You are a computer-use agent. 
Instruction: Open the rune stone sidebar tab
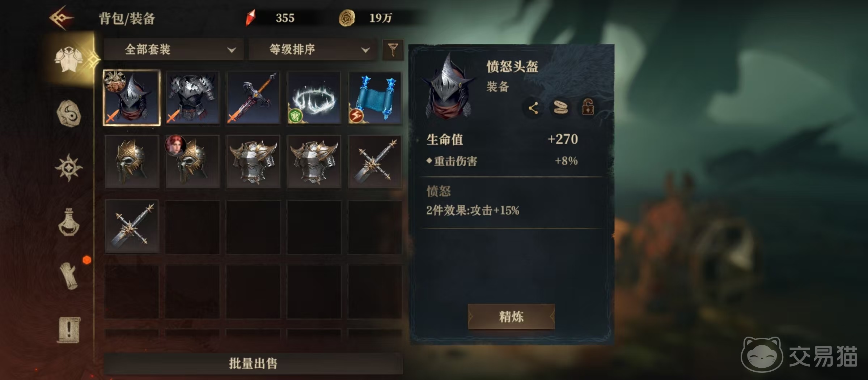[69, 114]
